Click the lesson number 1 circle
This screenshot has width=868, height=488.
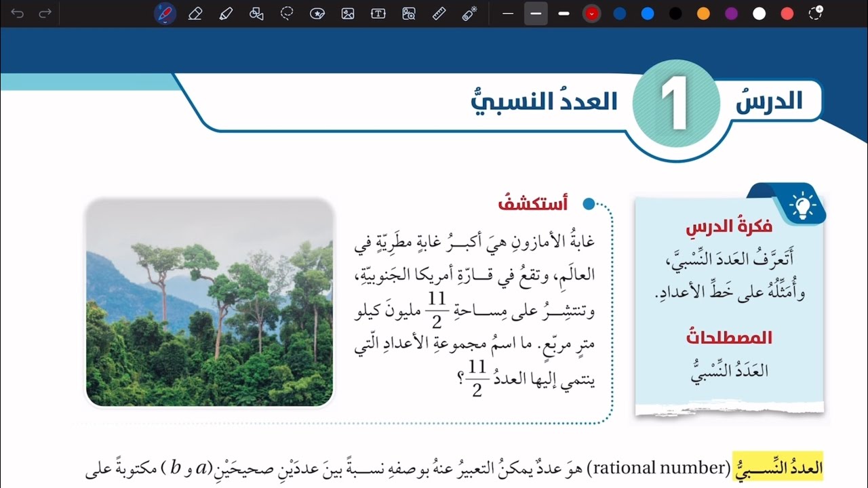(676, 103)
